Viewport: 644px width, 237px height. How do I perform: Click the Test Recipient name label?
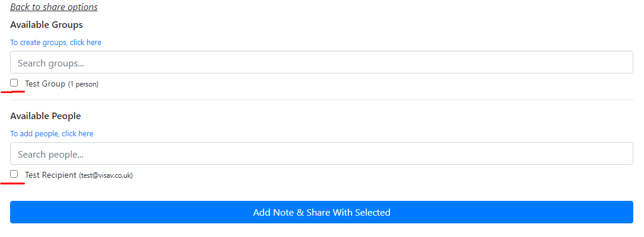click(51, 175)
